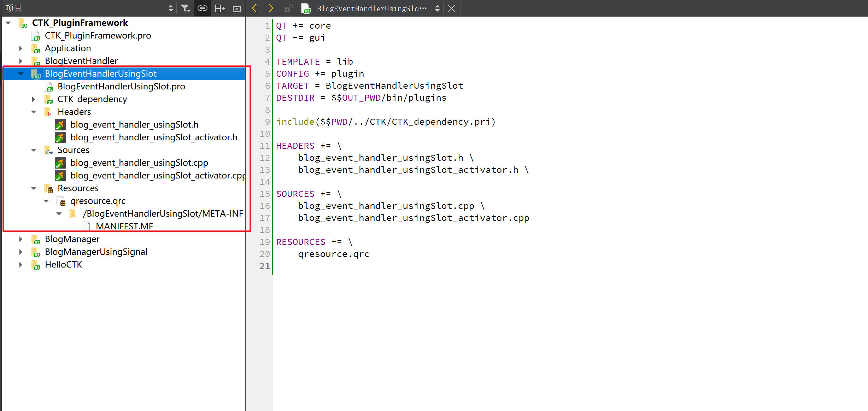Click the Resources folder lock icon

(48, 189)
